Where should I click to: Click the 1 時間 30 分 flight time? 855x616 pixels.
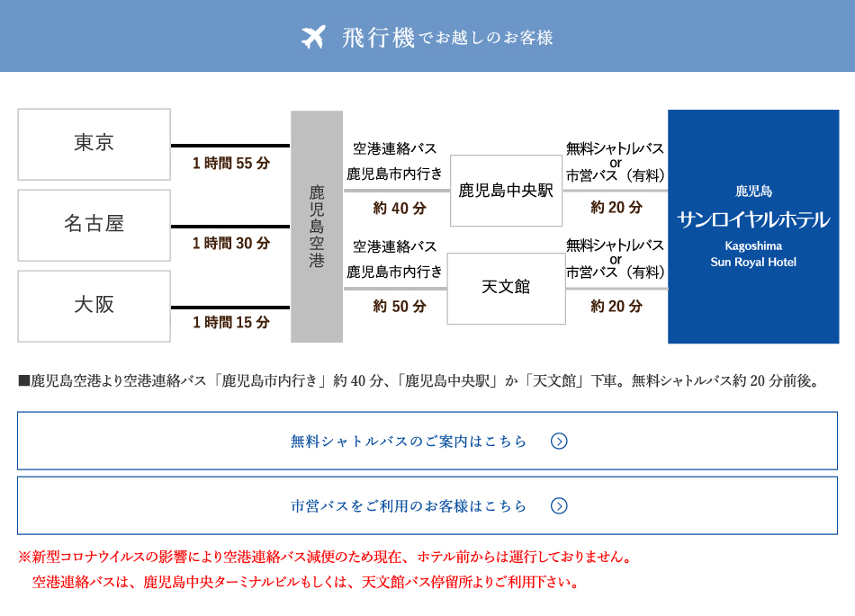coord(231,243)
